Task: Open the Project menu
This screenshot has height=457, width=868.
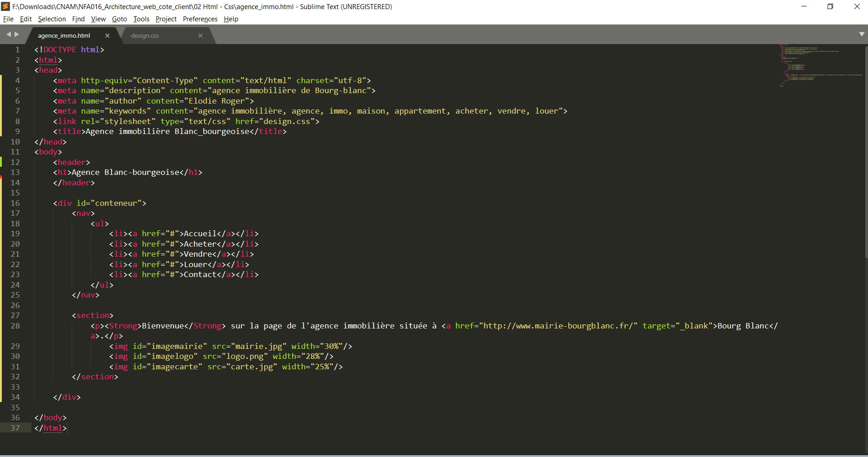Action: click(x=166, y=19)
